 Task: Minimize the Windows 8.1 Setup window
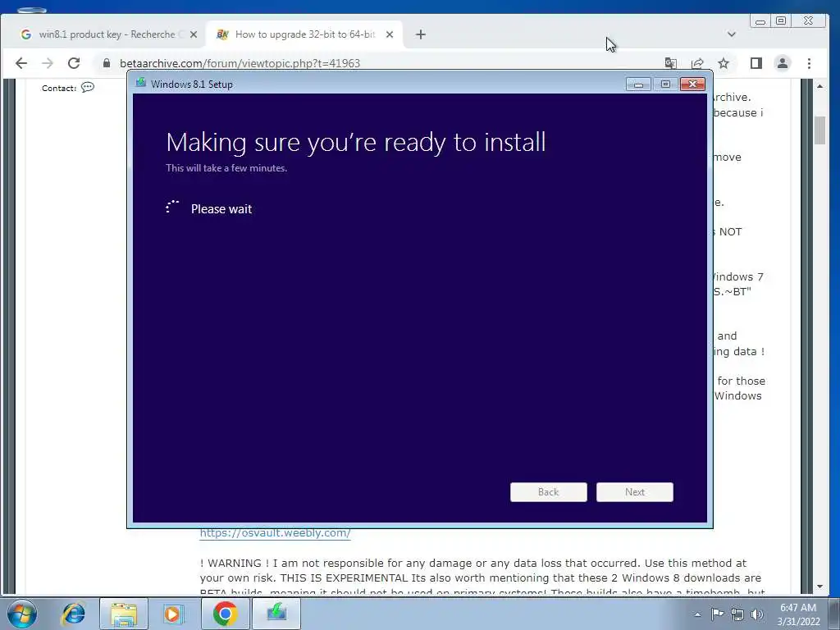pos(638,84)
